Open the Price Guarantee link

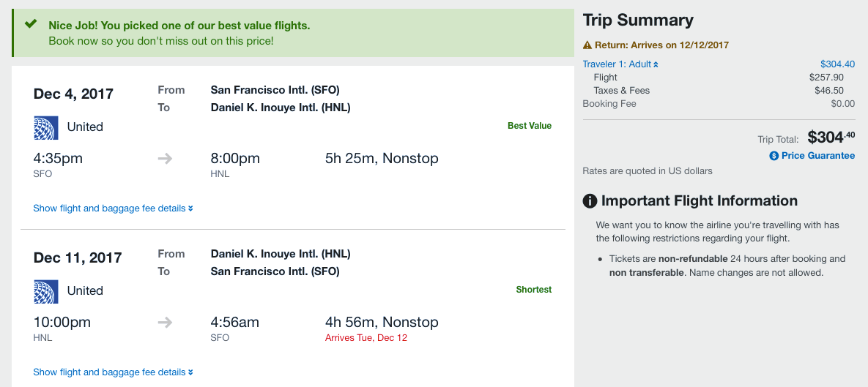[817, 156]
